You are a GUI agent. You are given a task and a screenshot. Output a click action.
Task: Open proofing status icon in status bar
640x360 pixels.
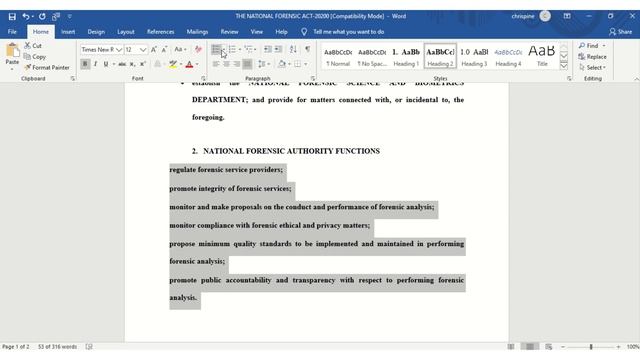(89, 347)
